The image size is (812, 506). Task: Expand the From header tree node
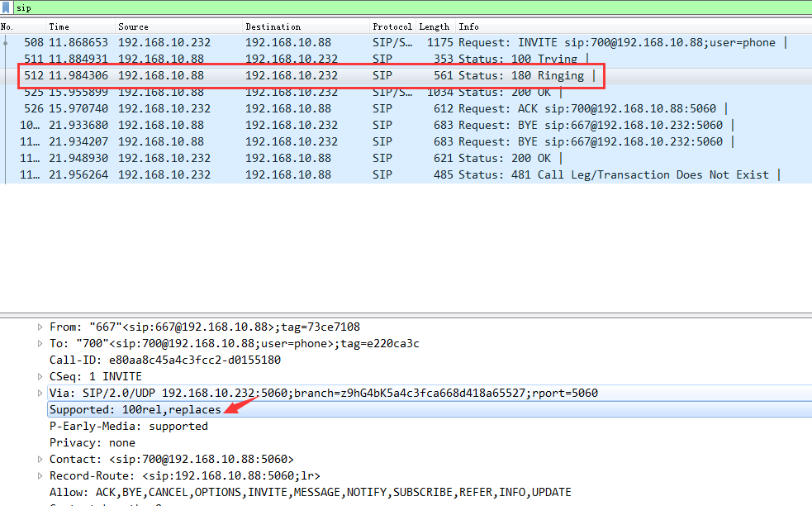(40, 327)
